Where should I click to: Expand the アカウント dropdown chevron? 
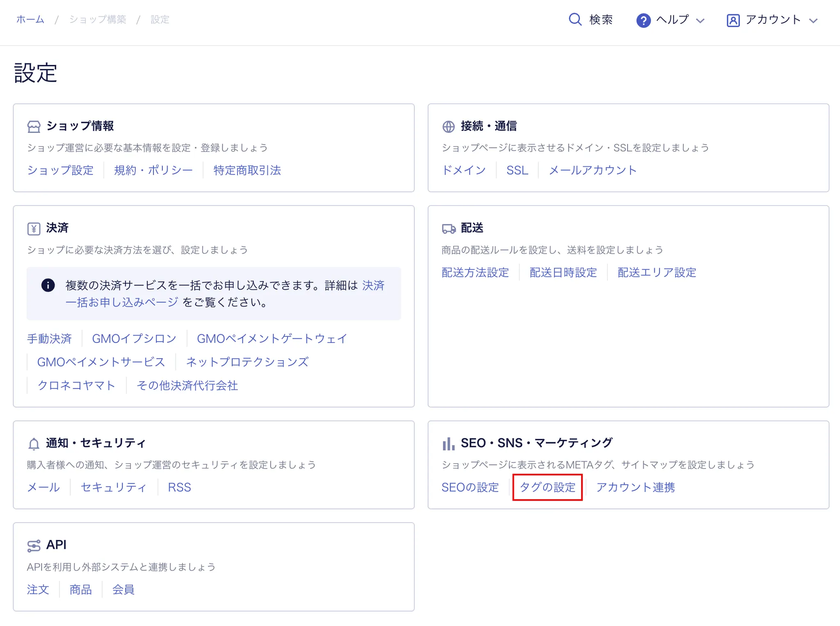813,21
